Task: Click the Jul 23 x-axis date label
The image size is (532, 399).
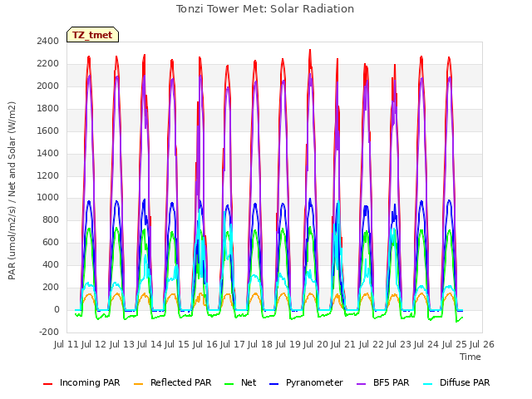Action: (x=399, y=344)
